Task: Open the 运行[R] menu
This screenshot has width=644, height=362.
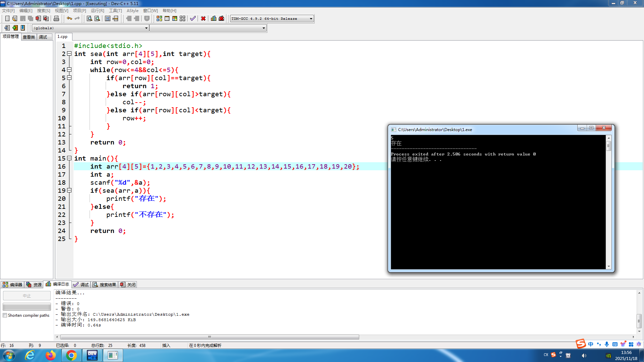Action: click(x=97, y=11)
